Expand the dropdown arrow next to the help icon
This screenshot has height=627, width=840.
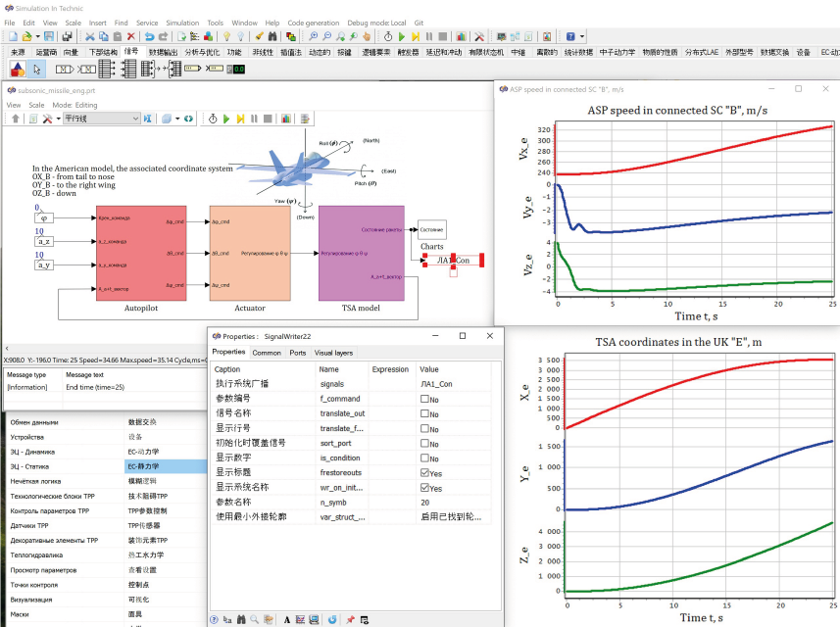(582, 36)
